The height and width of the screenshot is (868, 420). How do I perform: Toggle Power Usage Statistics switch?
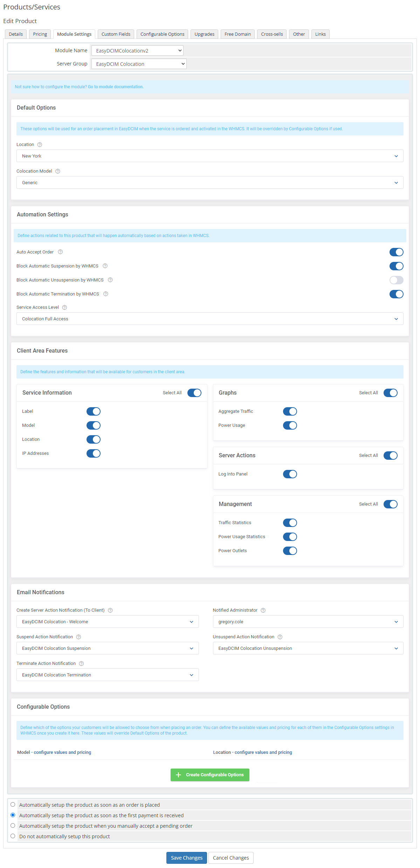[x=290, y=537]
